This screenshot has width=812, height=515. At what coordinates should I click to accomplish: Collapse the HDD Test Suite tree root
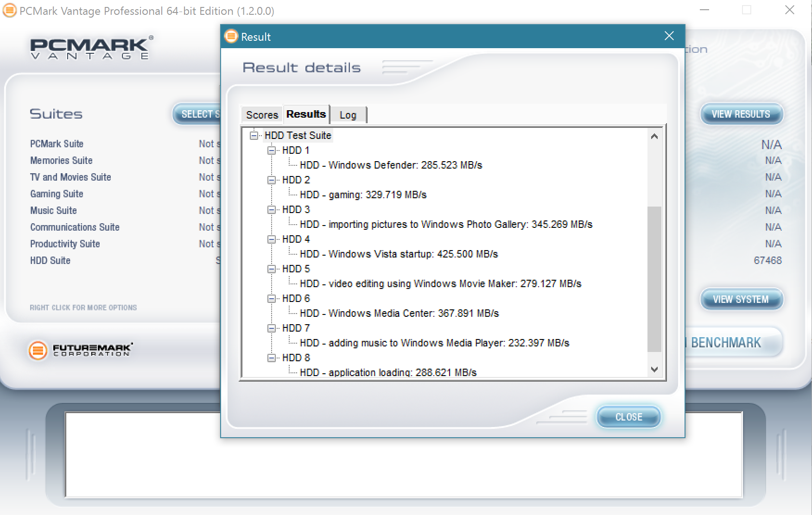254,136
